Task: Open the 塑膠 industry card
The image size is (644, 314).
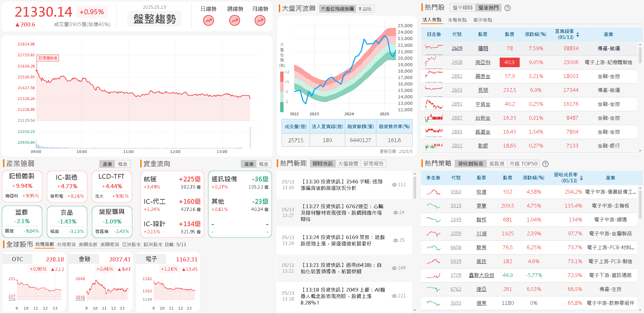Action: [22, 222]
